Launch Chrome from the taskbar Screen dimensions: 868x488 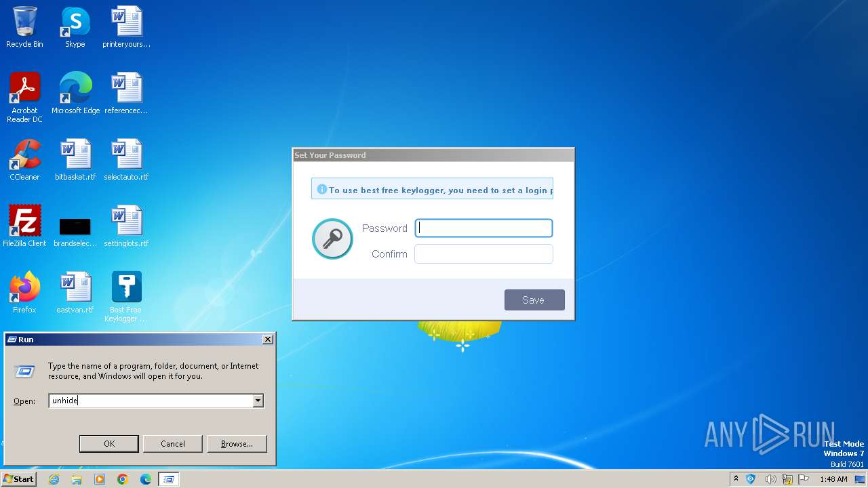[123, 479]
